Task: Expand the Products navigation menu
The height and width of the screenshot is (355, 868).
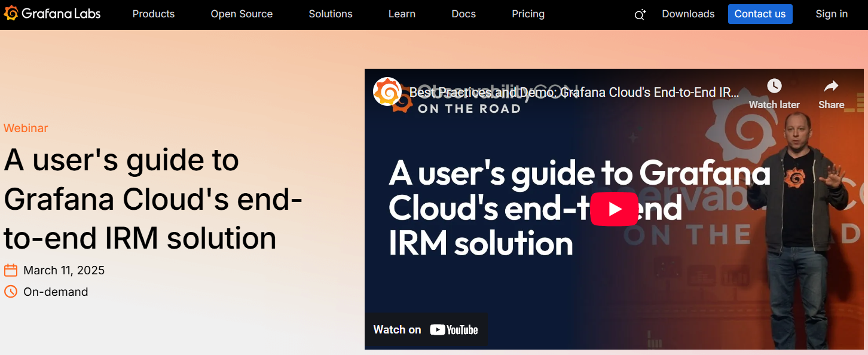Action: [154, 14]
